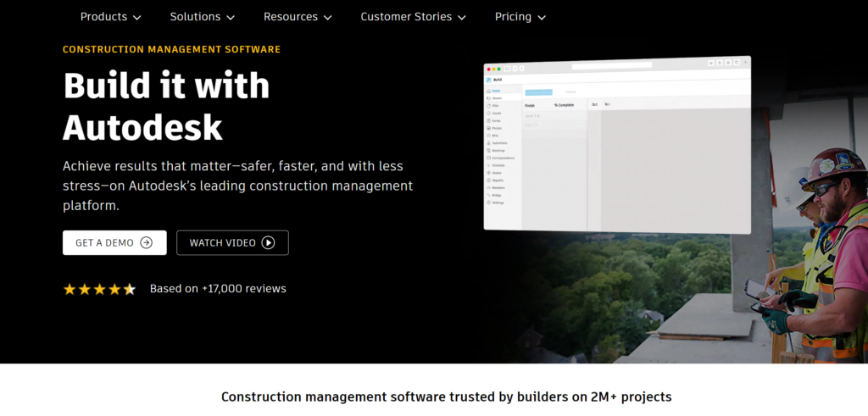Image resolution: width=868 pixels, height=416 pixels.
Task: Open the Pricing menu
Action: [520, 17]
